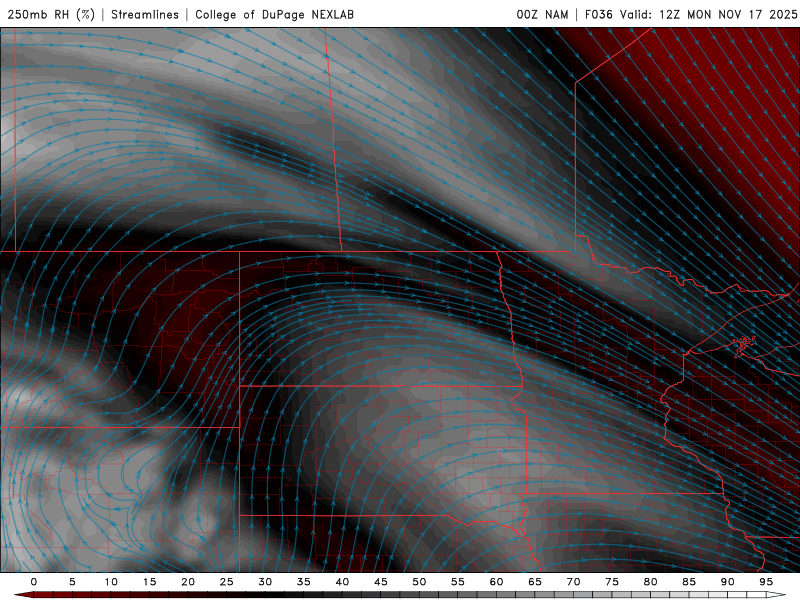
Task: Click the "F036" forecast hour text
Action: pyautogui.click(x=598, y=14)
